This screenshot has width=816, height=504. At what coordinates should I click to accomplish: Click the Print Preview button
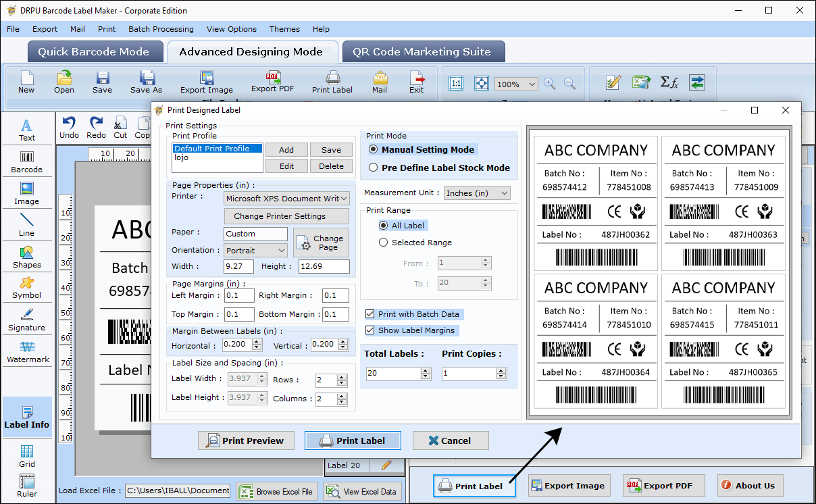[x=246, y=440]
